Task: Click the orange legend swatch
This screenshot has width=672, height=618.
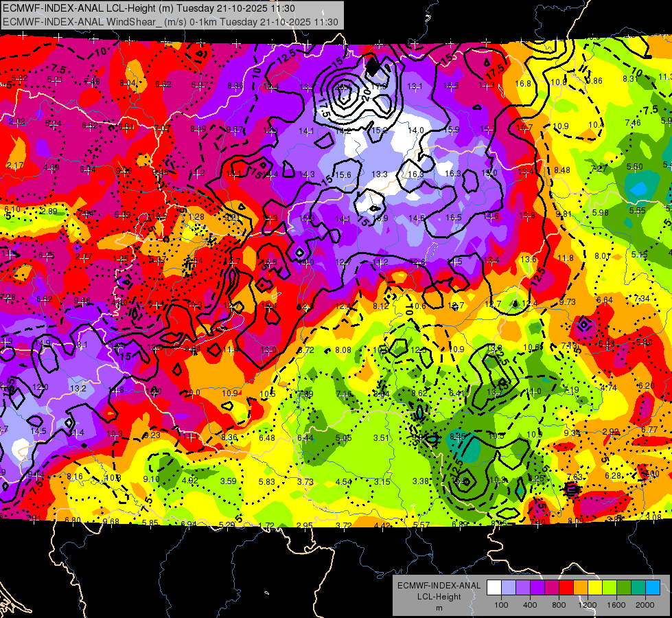Action: click(x=581, y=587)
